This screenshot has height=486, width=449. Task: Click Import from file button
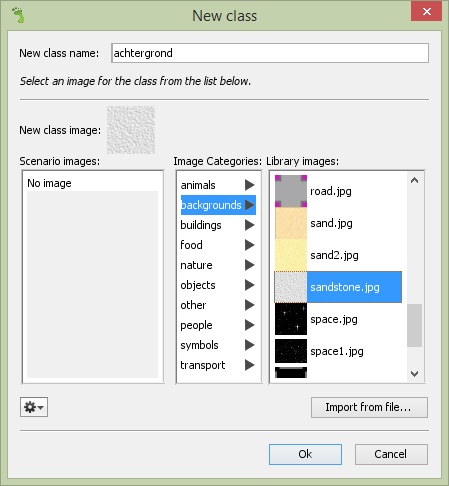click(x=369, y=407)
